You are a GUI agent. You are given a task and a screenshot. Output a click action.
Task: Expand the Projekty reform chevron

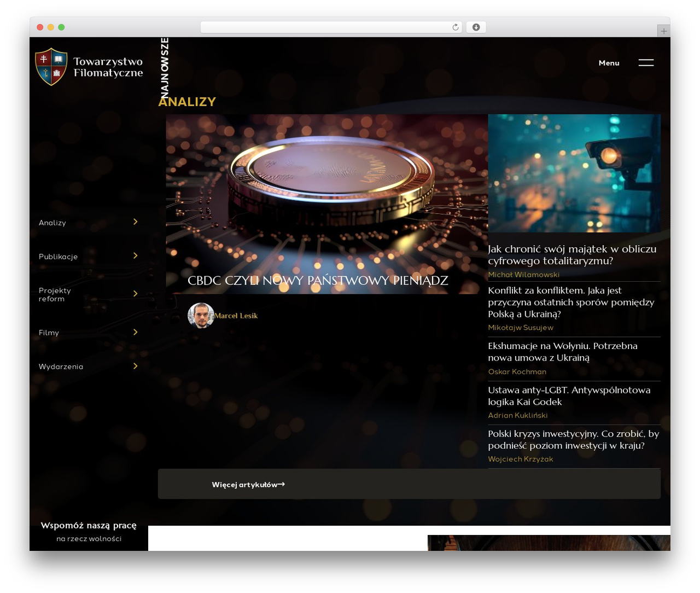pyautogui.click(x=136, y=294)
